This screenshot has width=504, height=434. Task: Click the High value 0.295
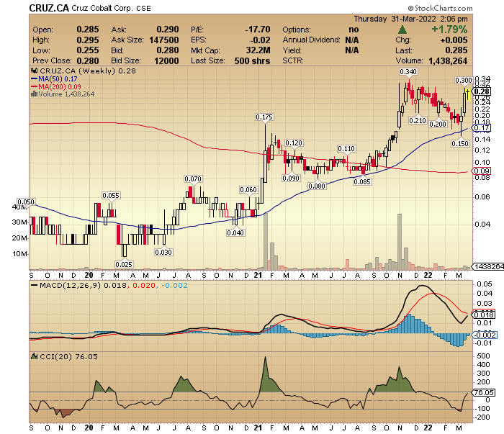pyautogui.click(x=88, y=40)
